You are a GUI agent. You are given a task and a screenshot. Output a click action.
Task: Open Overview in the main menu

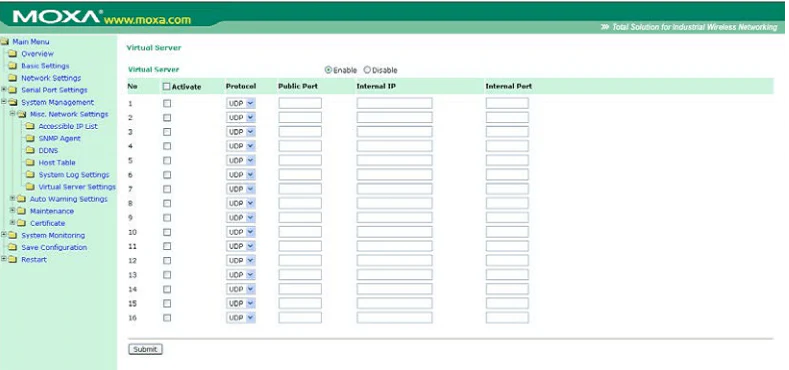[x=37, y=54]
